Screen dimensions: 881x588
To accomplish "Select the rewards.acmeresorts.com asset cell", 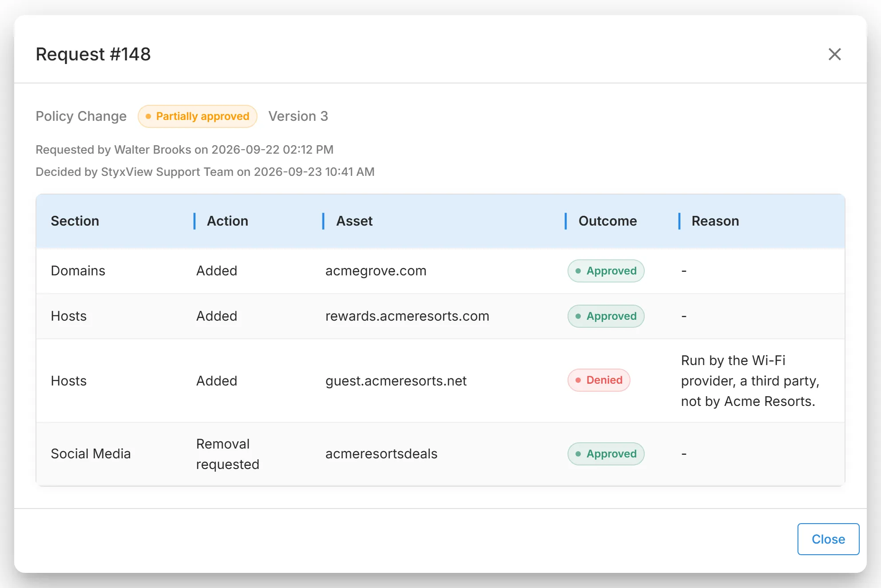I will [x=407, y=316].
